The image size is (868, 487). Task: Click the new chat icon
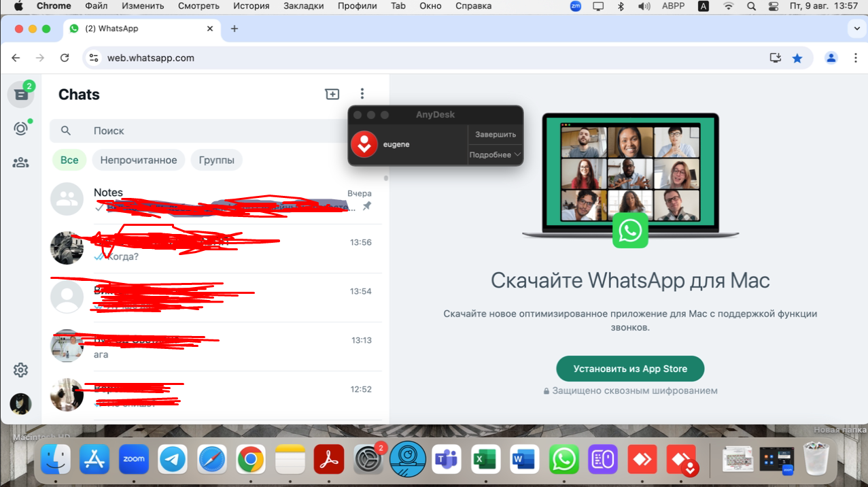pos(332,94)
